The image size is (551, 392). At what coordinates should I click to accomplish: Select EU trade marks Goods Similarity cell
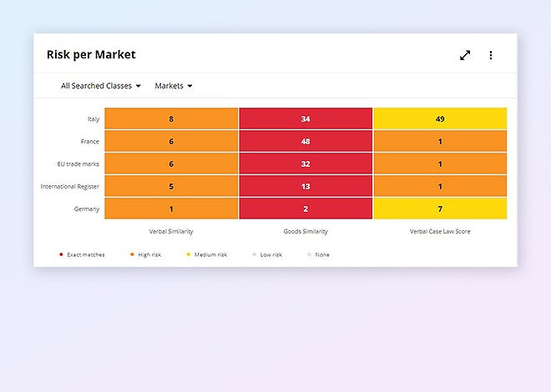click(x=306, y=163)
